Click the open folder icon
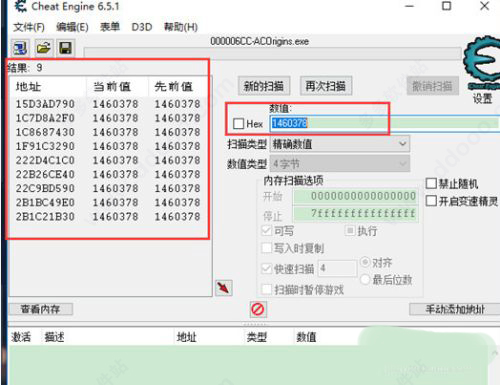Image resolution: width=500 pixels, height=385 pixels. [43, 49]
